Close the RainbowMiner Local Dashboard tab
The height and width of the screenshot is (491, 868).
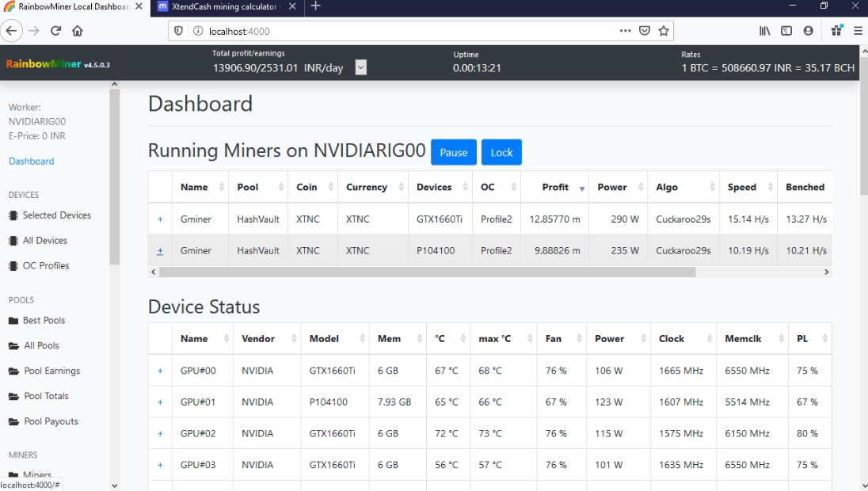coord(139,6)
